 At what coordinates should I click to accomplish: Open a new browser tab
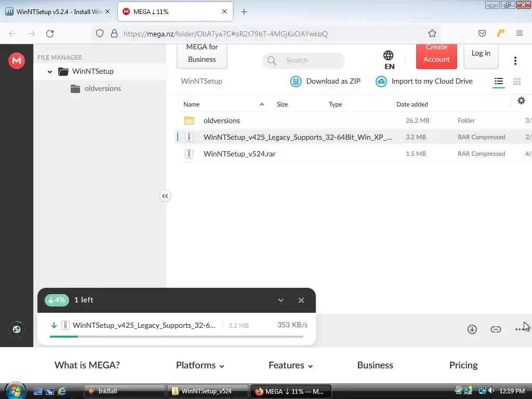[244, 12]
